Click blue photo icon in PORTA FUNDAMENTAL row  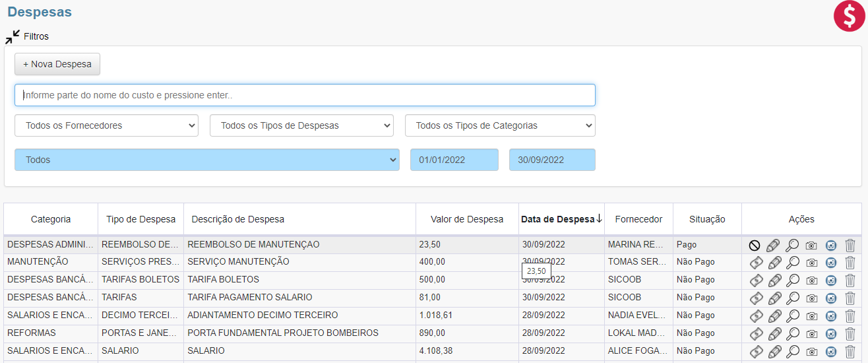(x=831, y=334)
